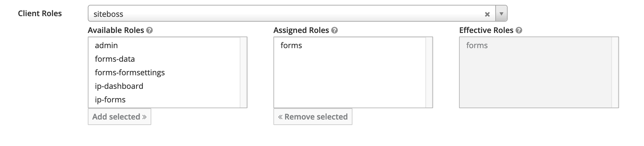Click the Assigned Roles heading text
644x146 pixels.
pyautogui.click(x=301, y=30)
